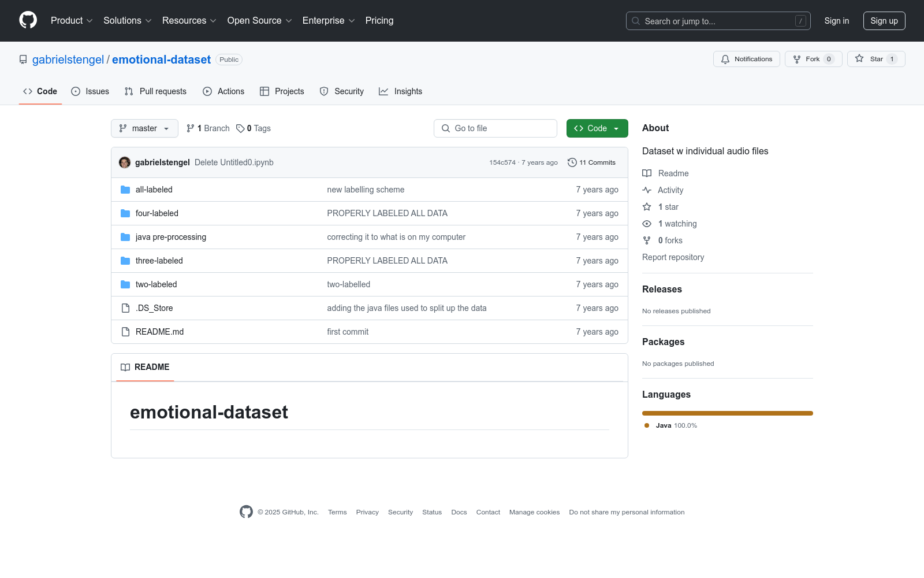Open the Product menu
Image resolution: width=924 pixels, height=578 pixels.
point(72,21)
